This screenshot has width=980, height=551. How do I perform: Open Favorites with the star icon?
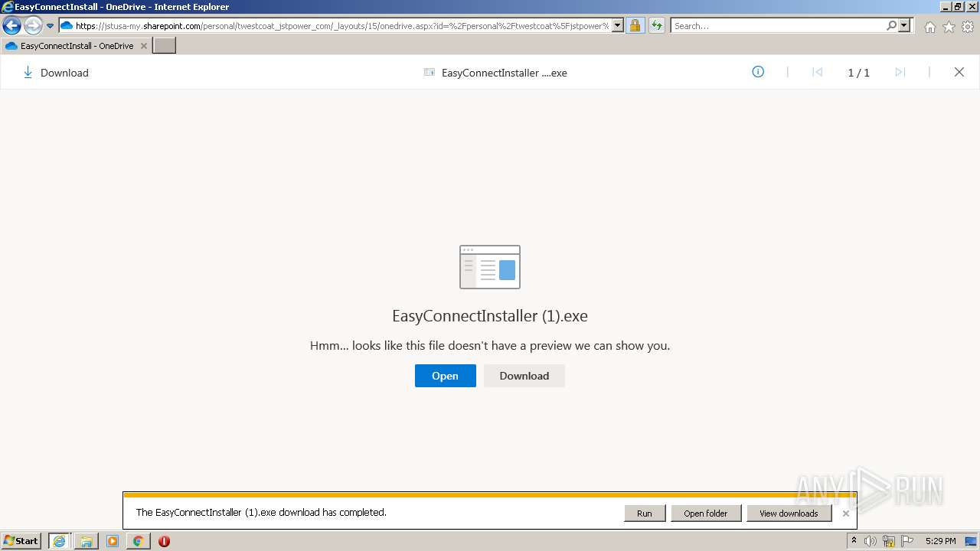click(x=949, y=27)
